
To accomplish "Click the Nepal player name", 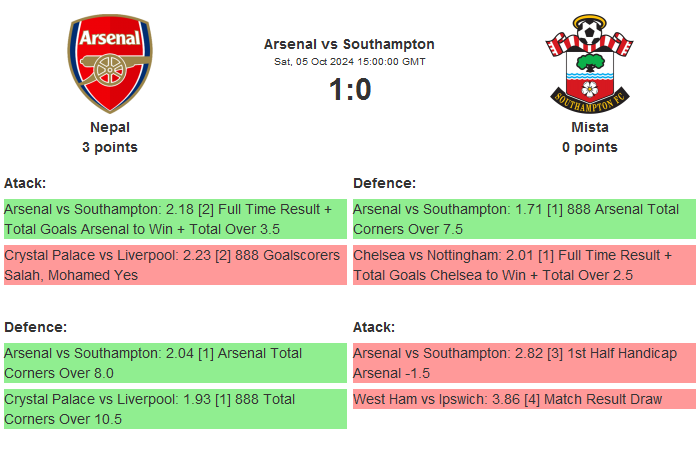I will coord(109,127).
